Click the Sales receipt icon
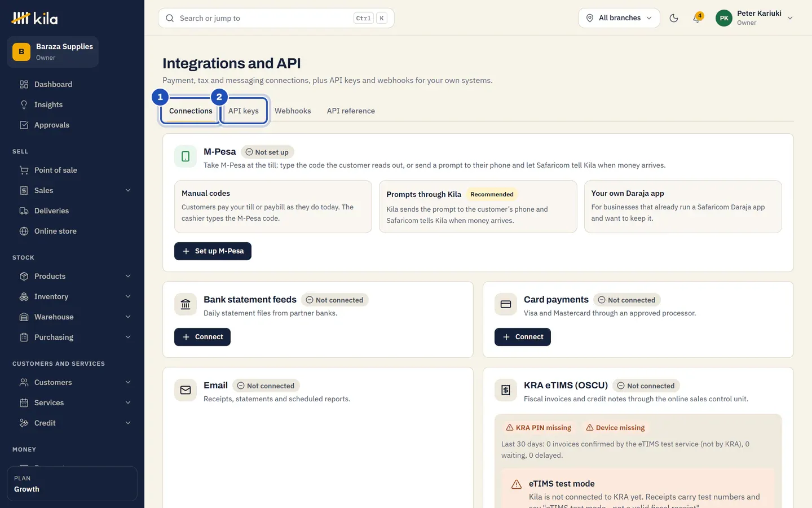The image size is (812, 508). (24, 190)
